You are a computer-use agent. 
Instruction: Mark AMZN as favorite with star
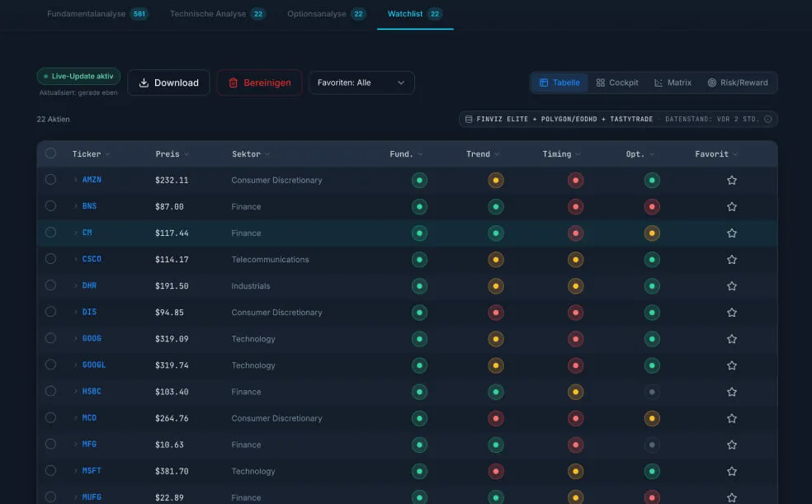click(731, 180)
